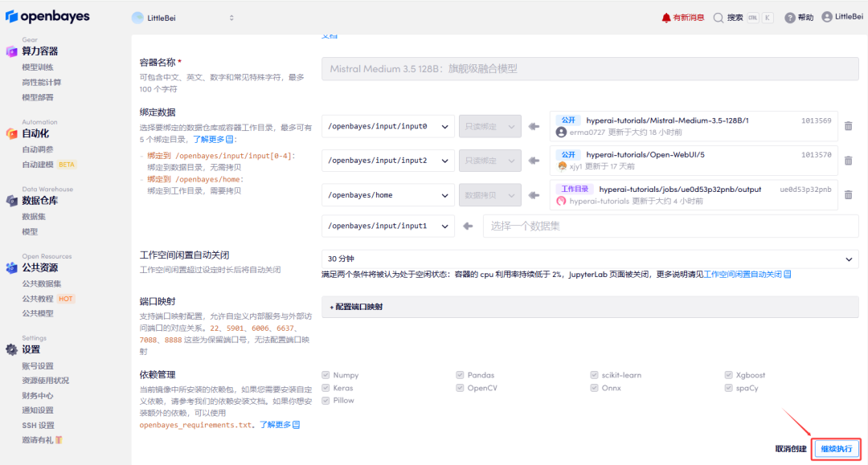The image size is (868, 465).
Task: Open the /openbayes/input/input0 path dropdown
Action: [x=388, y=127]
